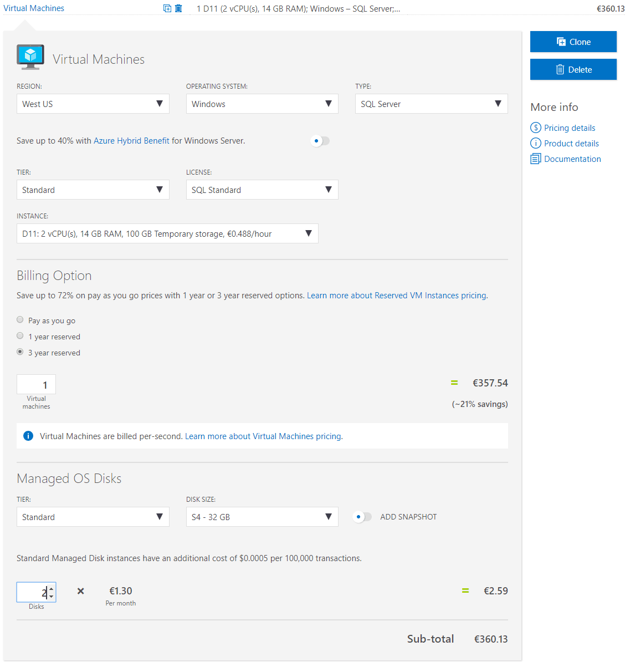Click the Virtual machines quantity input field

[36, 384]
